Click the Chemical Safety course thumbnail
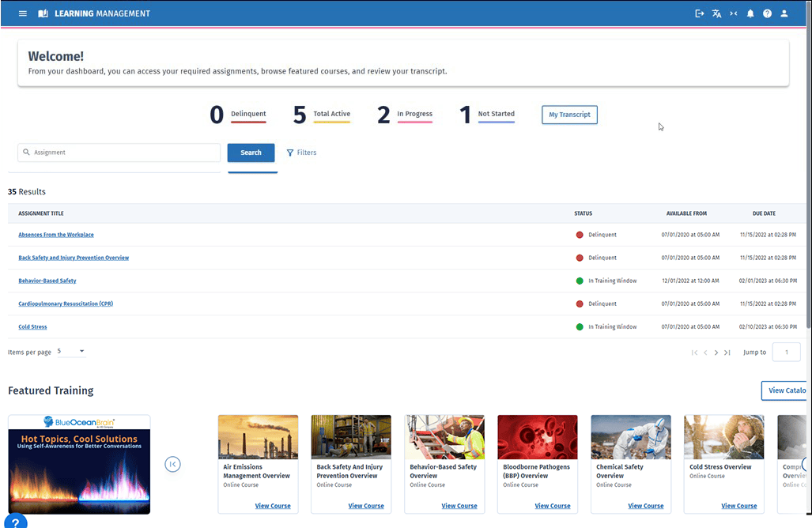Screen dimensions: 812x528 coord(631,437)
